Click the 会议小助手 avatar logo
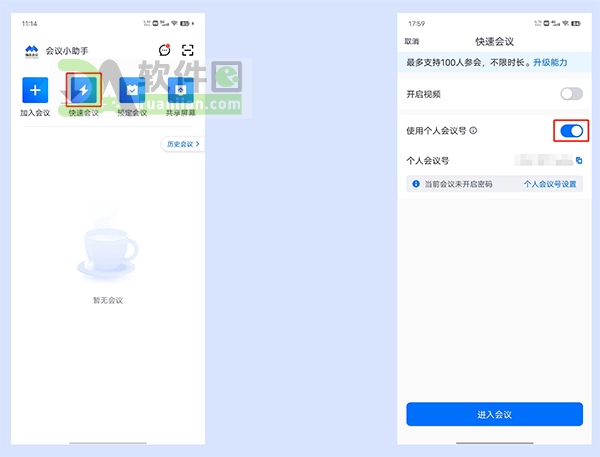Image resolution: width=600 pixels, height=457 pixels. click(31, 50)
